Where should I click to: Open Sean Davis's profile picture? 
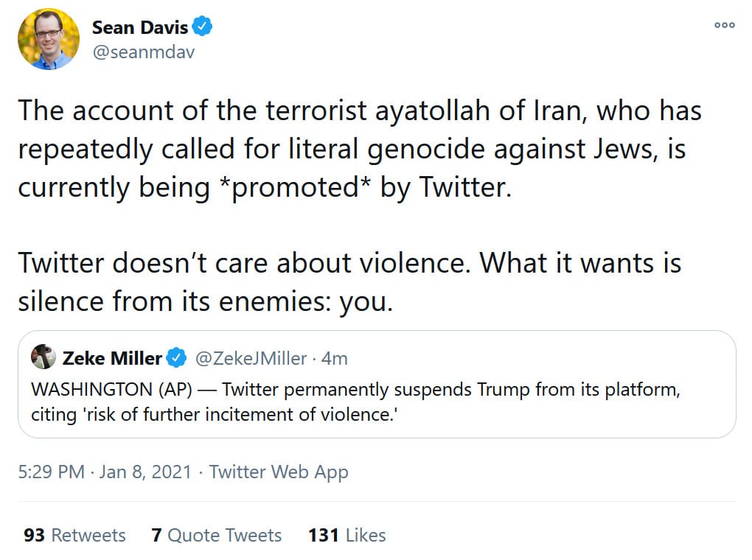point(48,39)
